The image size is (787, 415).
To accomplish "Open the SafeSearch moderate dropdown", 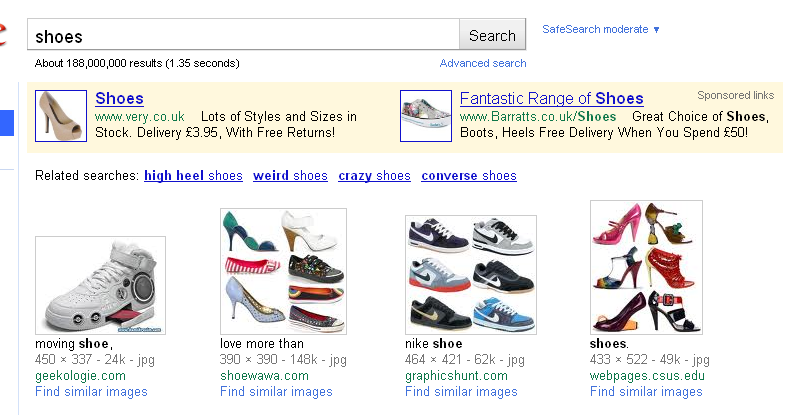I will pos(600,30).
